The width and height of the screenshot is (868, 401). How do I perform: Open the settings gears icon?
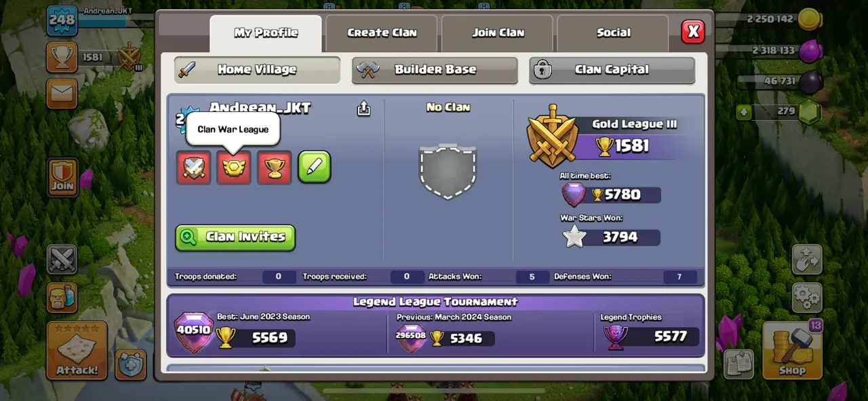(807, 297)
